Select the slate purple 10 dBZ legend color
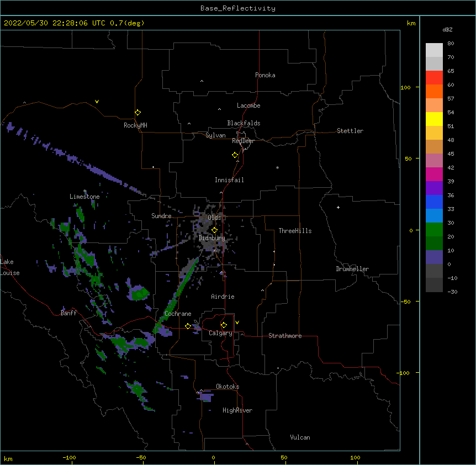Image resolution: width=476 pixels, height=465 pixels. pyautogui.click(x=434, y=257)
